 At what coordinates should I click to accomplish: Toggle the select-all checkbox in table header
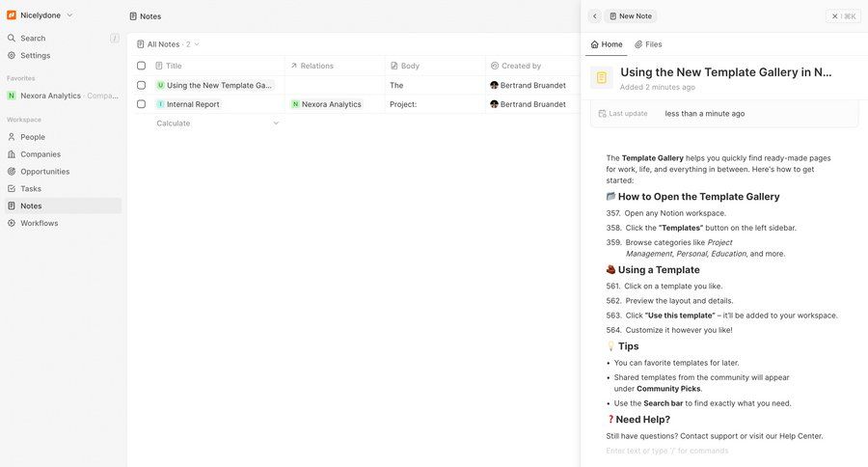tap(141, 66)
